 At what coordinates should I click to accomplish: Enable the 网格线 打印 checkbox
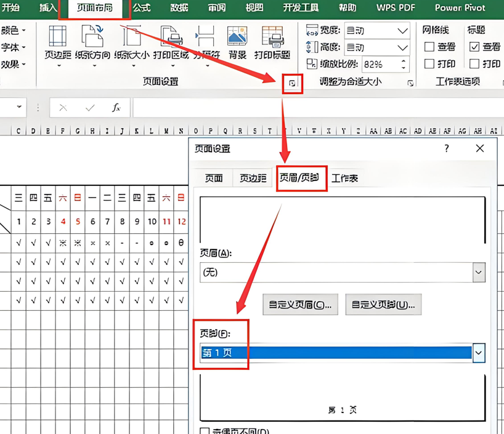pyautogui.click(x=429, y=64)
